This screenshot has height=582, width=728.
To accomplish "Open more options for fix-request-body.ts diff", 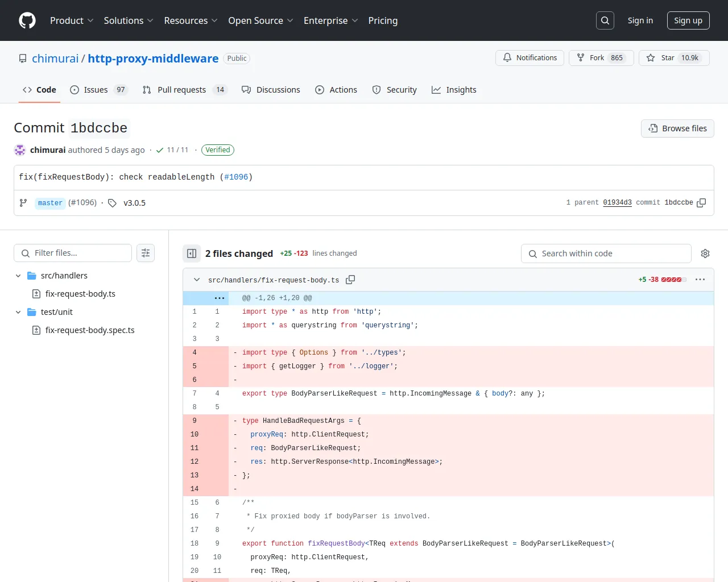I will point(700,280).
